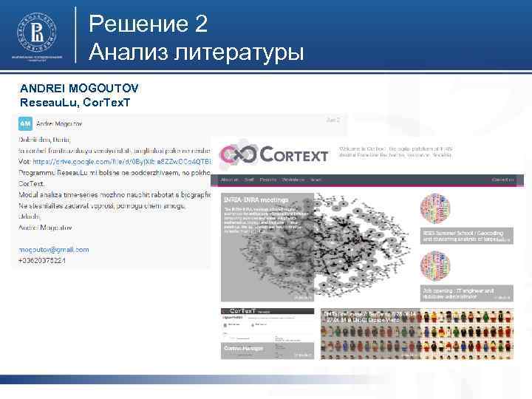532x399 pixels.
Task: Open About us in Cortext navigation bar
Action: pyautogui.click(x=229, y=180)
